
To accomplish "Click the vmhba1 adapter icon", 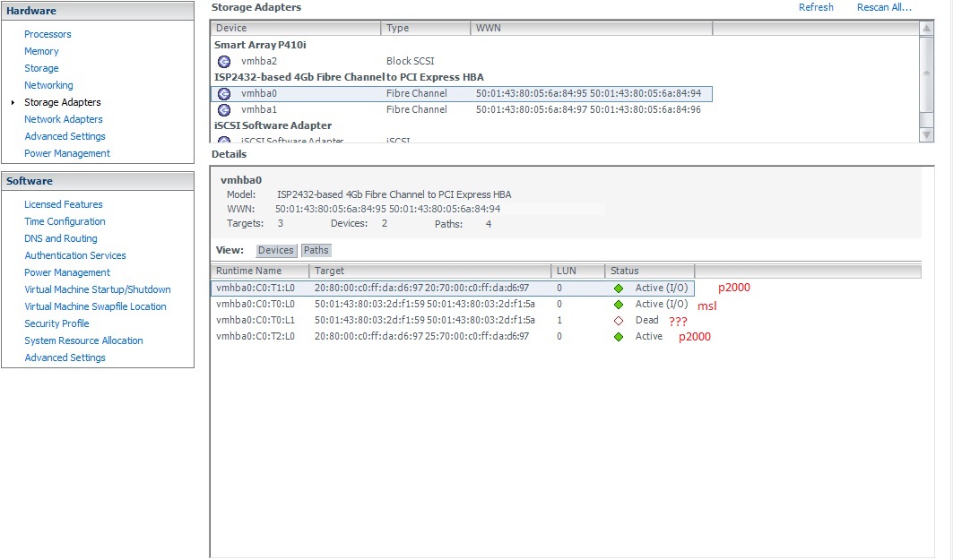I will [x=224, y=109].
